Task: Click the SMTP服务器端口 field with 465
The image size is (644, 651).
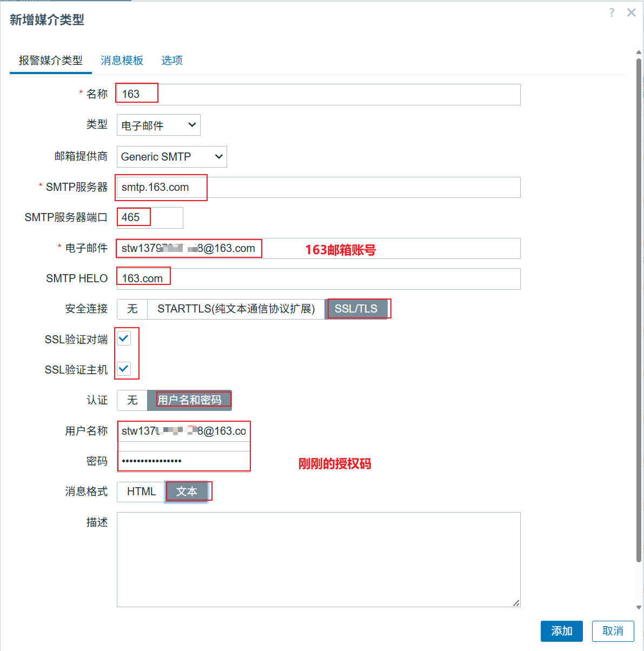Action: (150, 217)
